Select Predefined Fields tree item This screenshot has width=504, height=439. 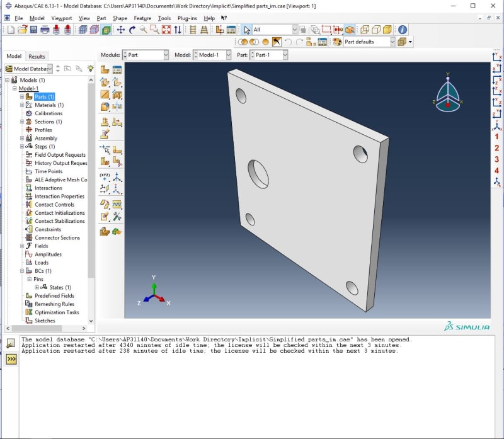click(54, 295)
